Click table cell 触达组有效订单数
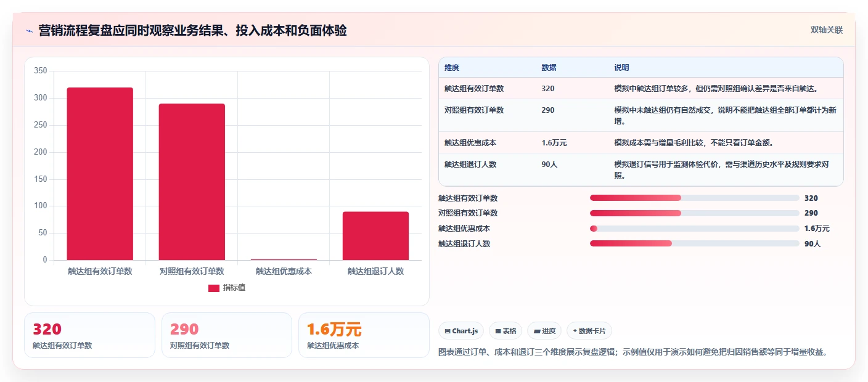The width and height of the screenshot is (868, 382). 474,89
